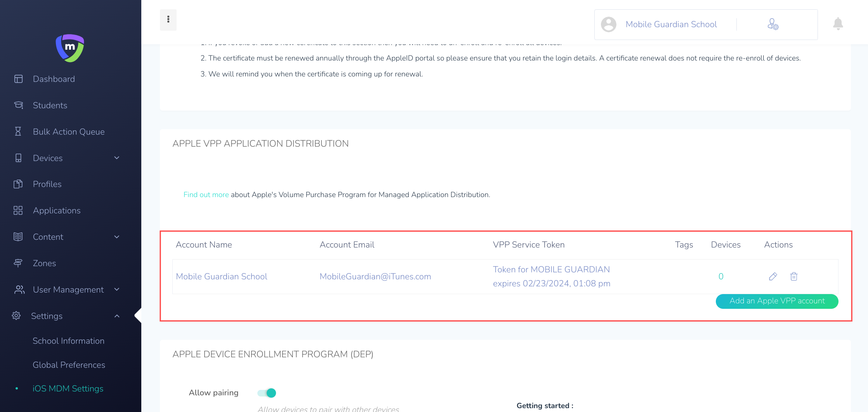The height and width of the screenshot is (412, 868).
Task: Click the Applications grid icon
Action: [18, 210]
